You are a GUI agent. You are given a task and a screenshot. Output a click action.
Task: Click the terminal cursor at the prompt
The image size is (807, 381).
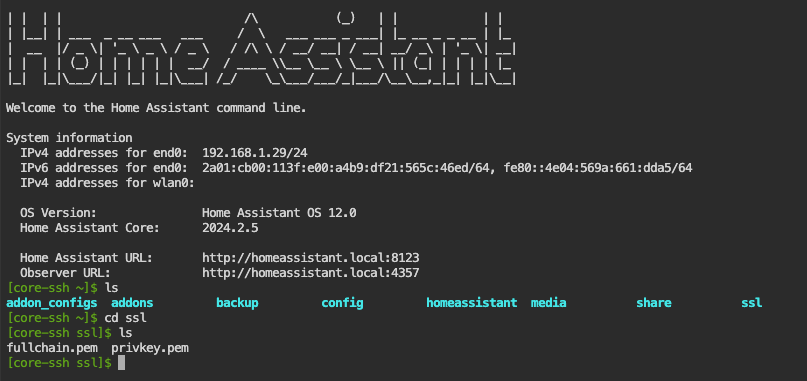pyautogui.click(x=121, y=363)
